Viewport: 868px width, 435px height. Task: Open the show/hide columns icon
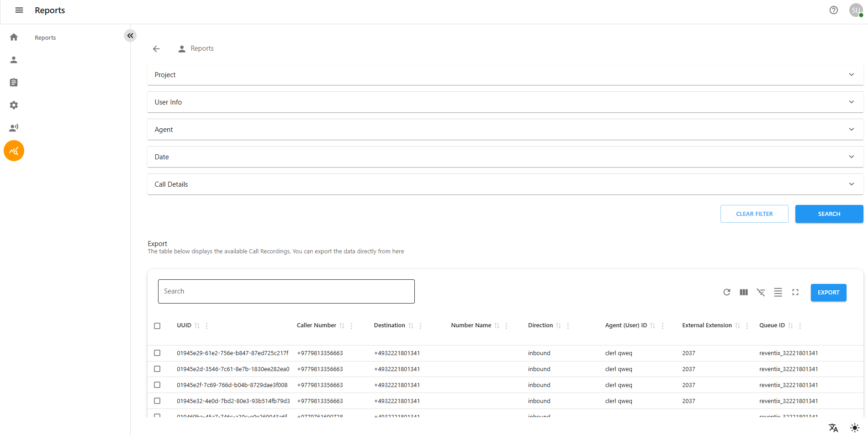[x=744, y=292]
